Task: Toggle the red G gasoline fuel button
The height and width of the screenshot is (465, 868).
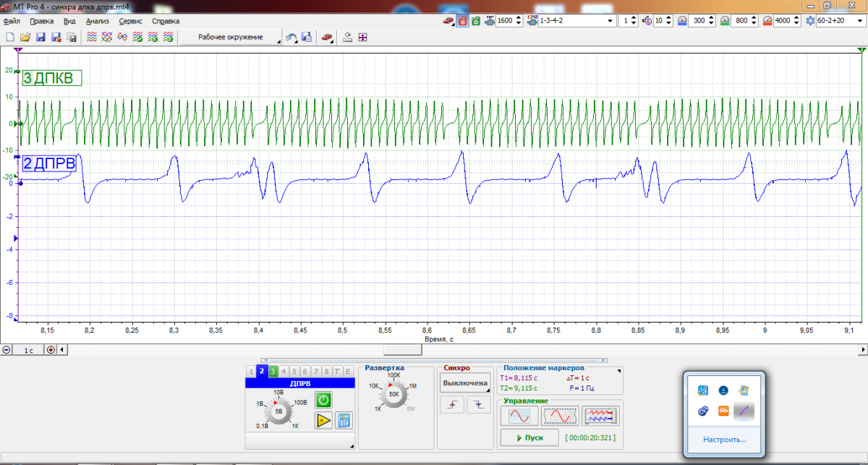Action: click(462, 21)
